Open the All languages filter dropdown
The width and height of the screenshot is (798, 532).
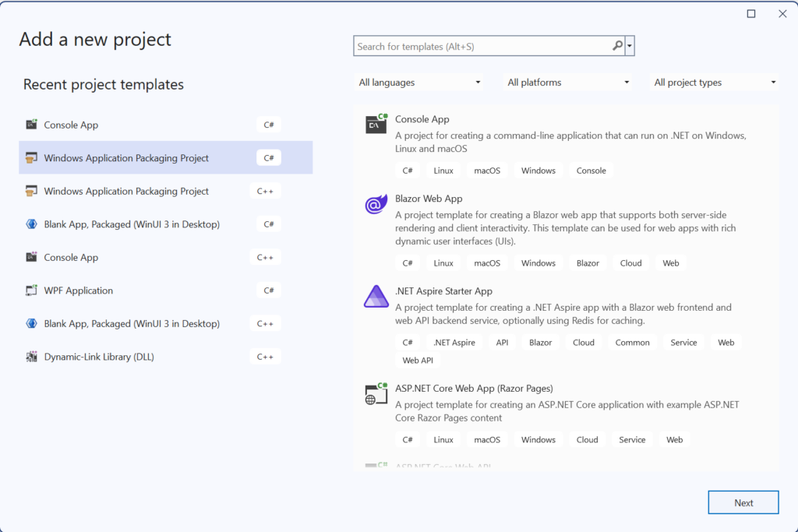[418, 83]
